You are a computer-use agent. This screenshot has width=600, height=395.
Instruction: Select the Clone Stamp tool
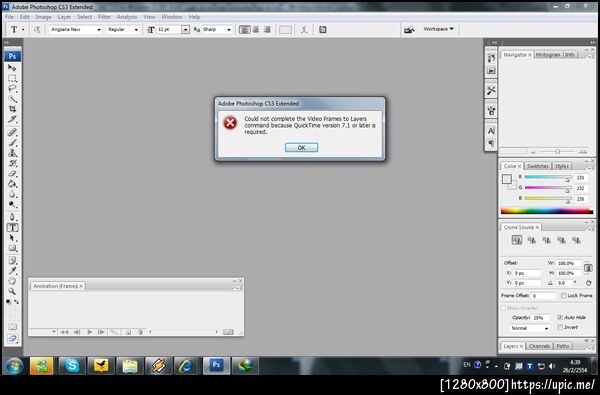[x=12, y=153]
